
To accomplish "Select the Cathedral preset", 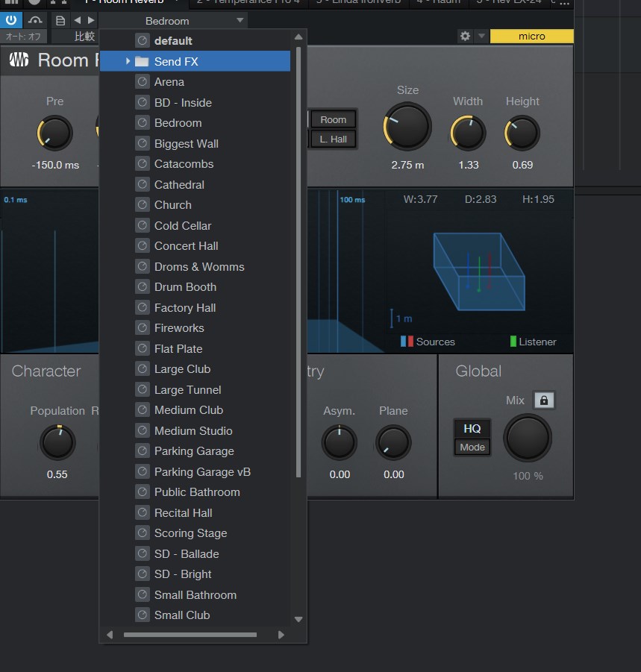I will [179, 184].
